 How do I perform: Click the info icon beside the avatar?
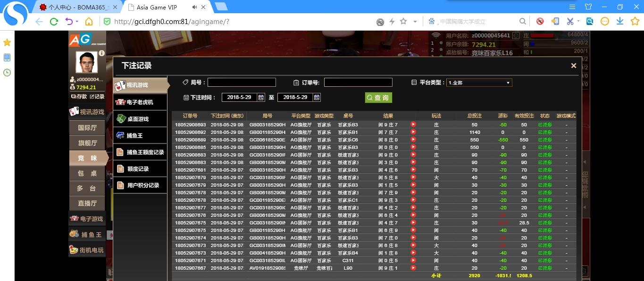click(101, 53)
